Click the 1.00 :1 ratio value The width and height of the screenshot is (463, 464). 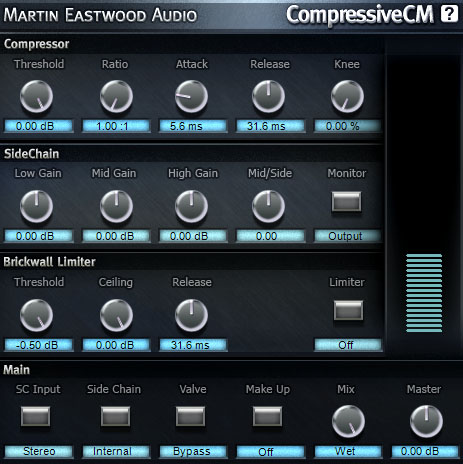click(x=116, y=126)
